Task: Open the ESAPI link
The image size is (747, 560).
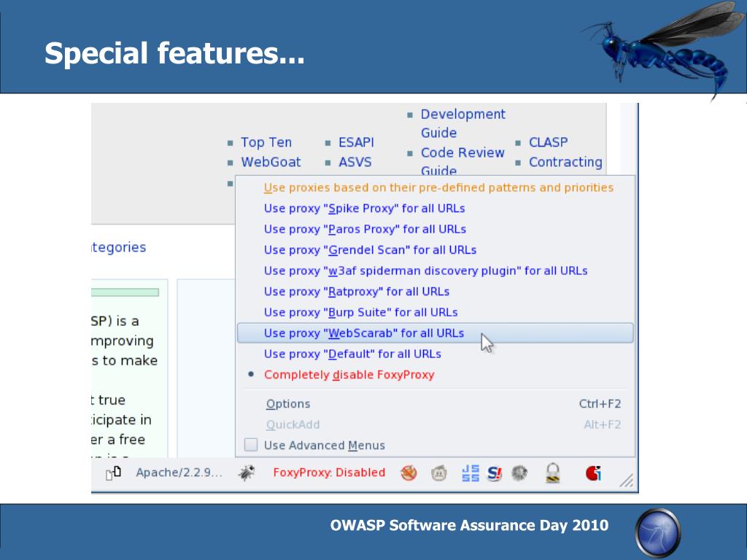Action: [x=356, y=142]
